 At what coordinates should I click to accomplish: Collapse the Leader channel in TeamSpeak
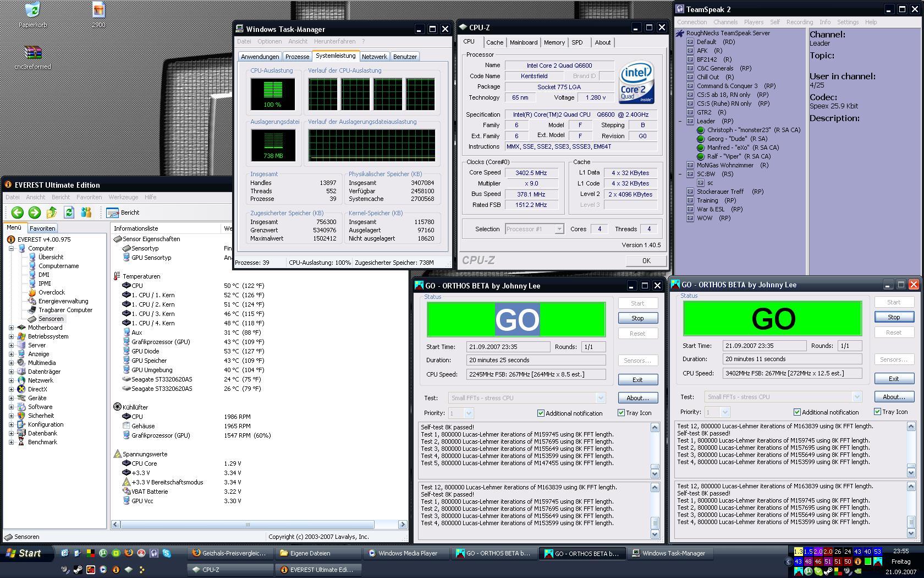pos(680,121)
